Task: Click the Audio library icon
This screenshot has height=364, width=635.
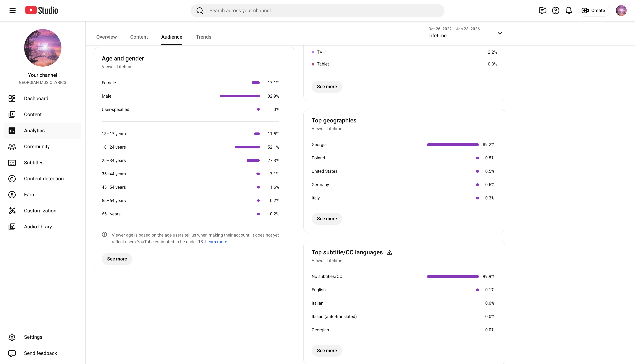Action: 12,227
